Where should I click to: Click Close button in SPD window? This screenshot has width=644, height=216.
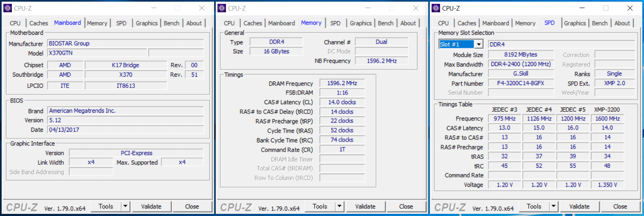620,206
